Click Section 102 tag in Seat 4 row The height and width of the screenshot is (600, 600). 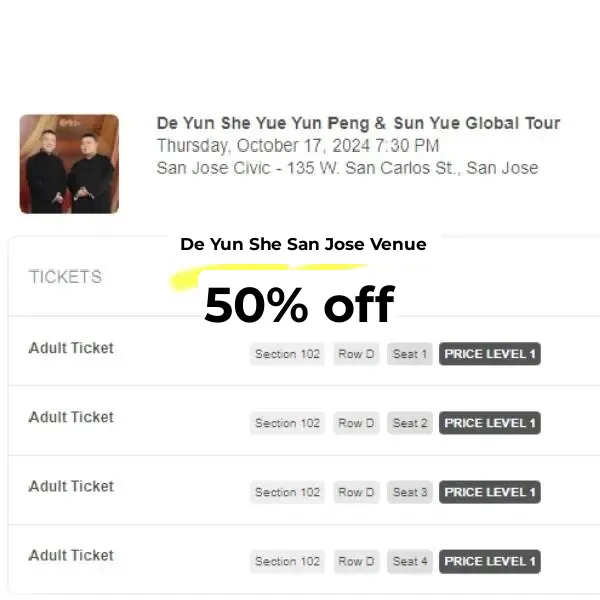(287, 561)
